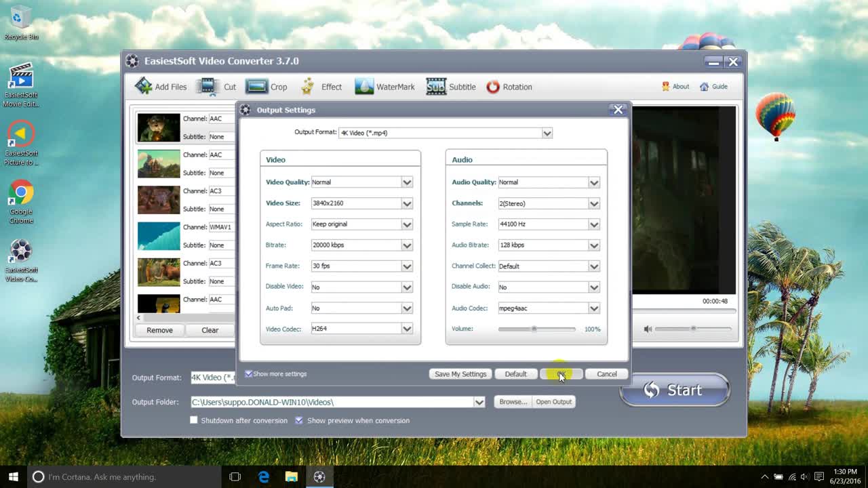Show hidden system tray icons

pyautogui.click(x=765, y=476)
